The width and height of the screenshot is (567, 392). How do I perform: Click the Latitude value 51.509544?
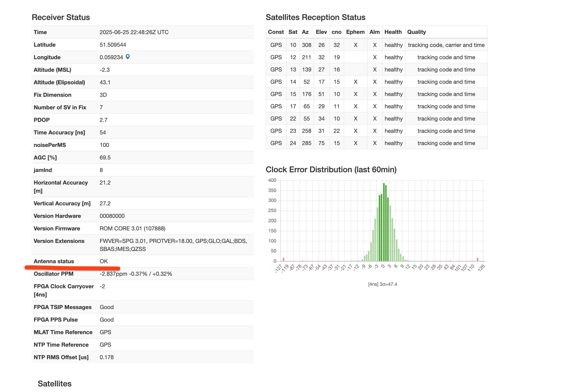pyautogui.click(x=113, y=45)
